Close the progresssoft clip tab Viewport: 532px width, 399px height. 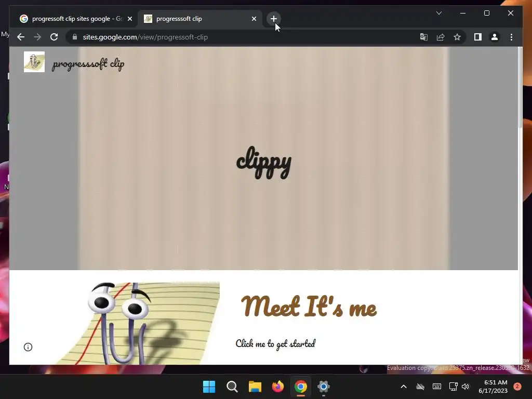(x=254, y=19)
